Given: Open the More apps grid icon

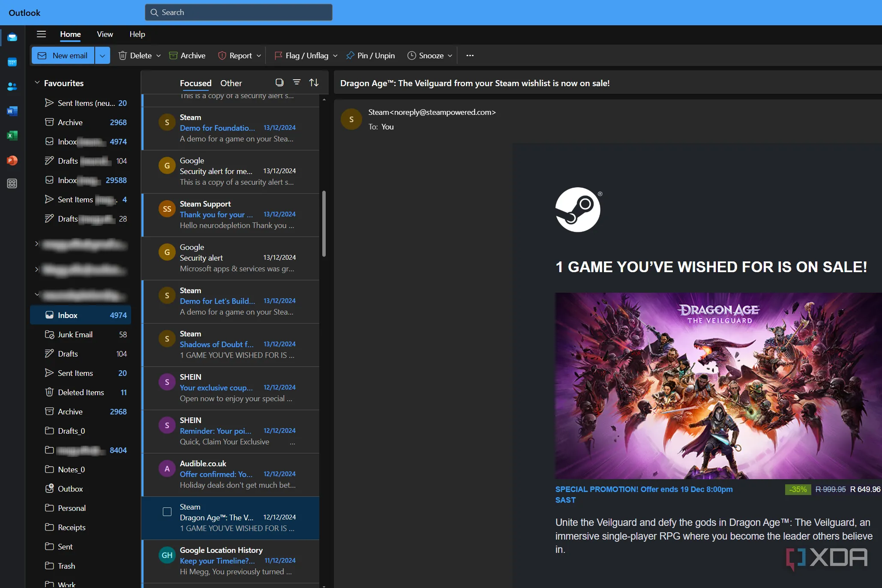Looking at the screenshot, I should [12, 183].
